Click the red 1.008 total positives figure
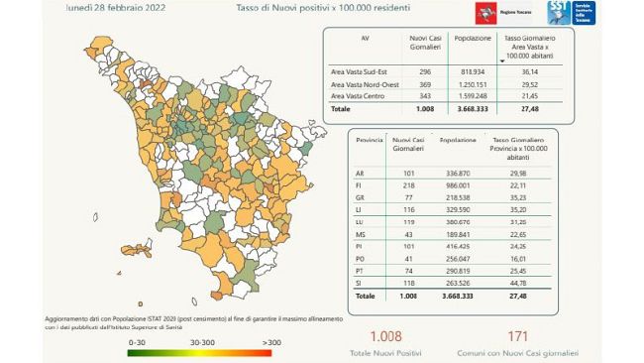The image size is (644, 363). (385, 336)
